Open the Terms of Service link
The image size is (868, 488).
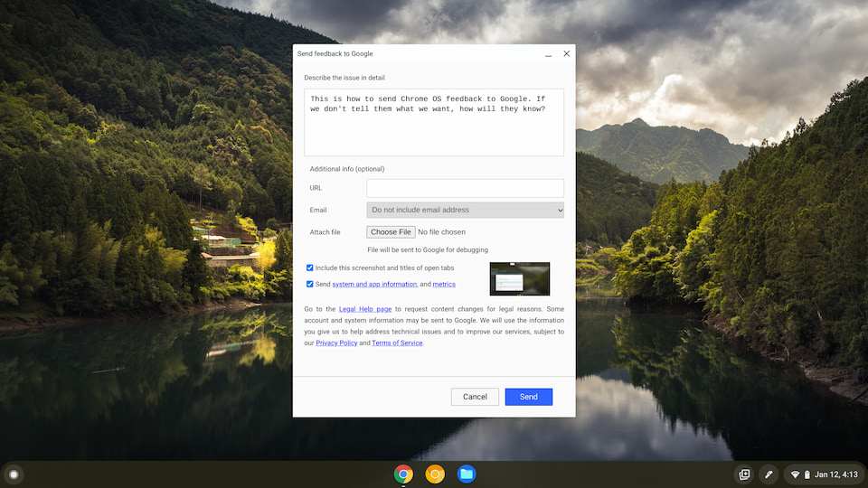(397, 343)
